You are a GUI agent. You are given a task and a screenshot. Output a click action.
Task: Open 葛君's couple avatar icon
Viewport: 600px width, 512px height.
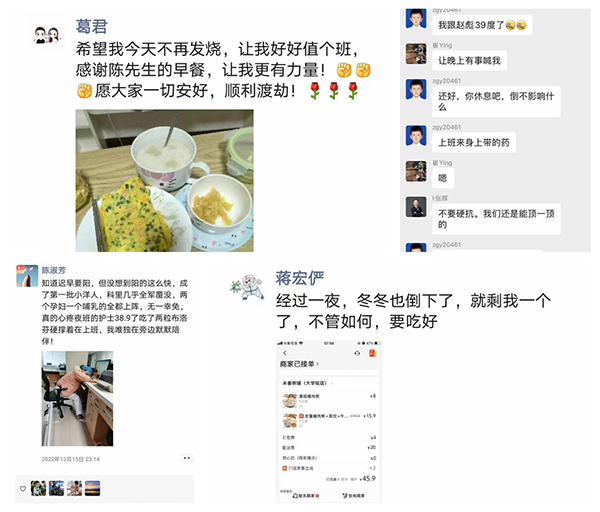(47, 35)
